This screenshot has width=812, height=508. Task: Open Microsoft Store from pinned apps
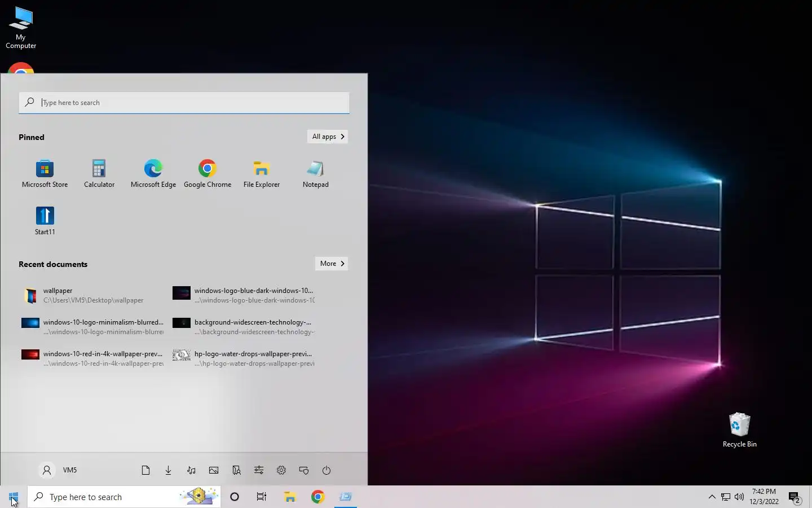pos(45,174)
